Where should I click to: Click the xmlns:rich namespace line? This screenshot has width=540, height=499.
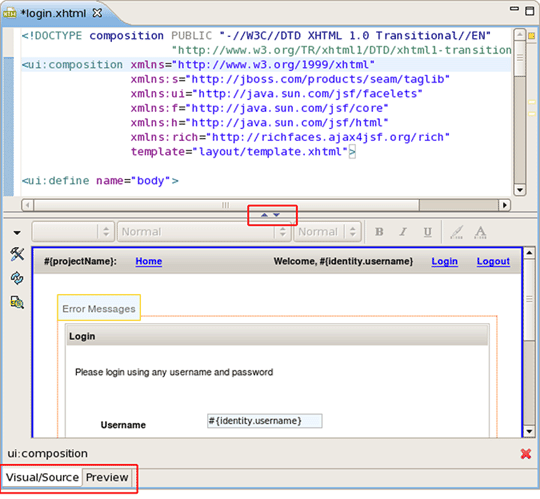290,137
